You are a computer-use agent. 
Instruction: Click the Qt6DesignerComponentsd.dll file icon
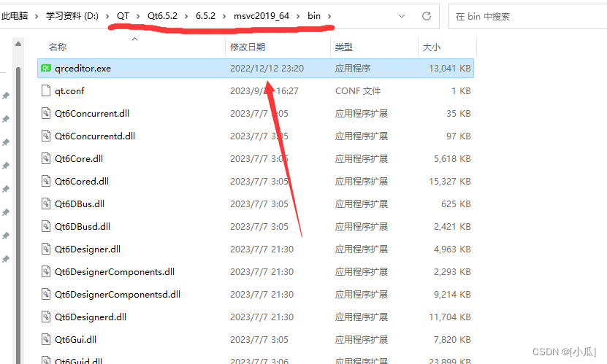46,295
